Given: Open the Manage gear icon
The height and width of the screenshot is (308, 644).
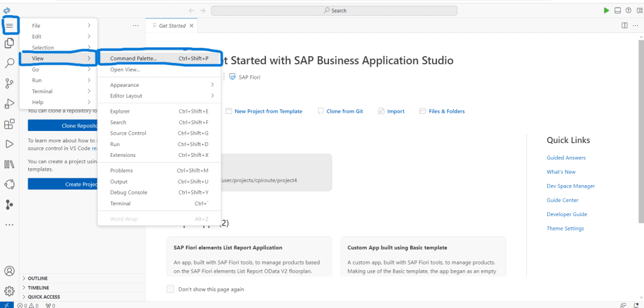Looking at the screenshot, I should click(x=9, y=291).
